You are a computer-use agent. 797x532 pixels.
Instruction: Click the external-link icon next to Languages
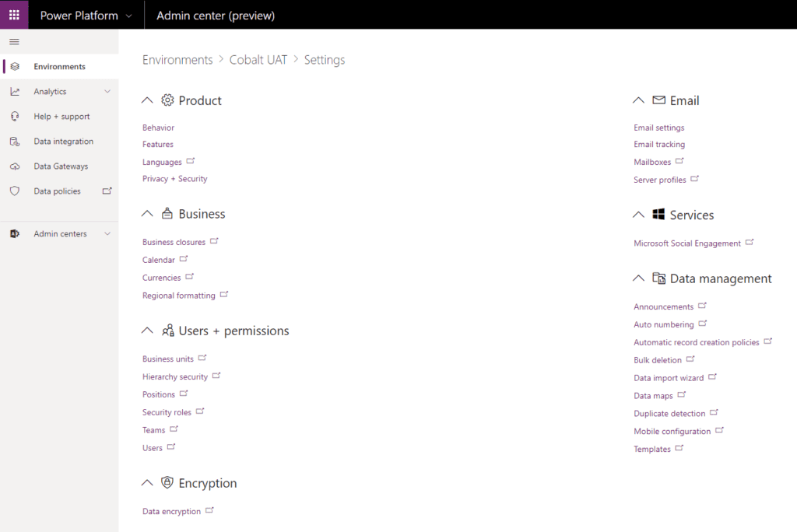point(191,161)
